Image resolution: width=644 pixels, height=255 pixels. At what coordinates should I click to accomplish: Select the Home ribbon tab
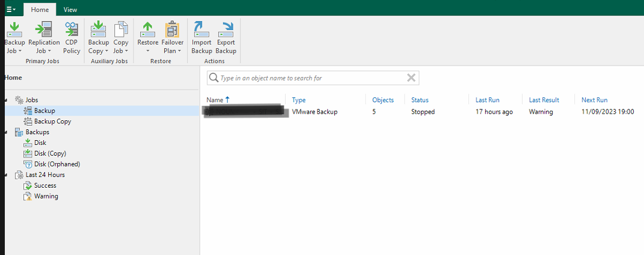click(x=40, y=10)
